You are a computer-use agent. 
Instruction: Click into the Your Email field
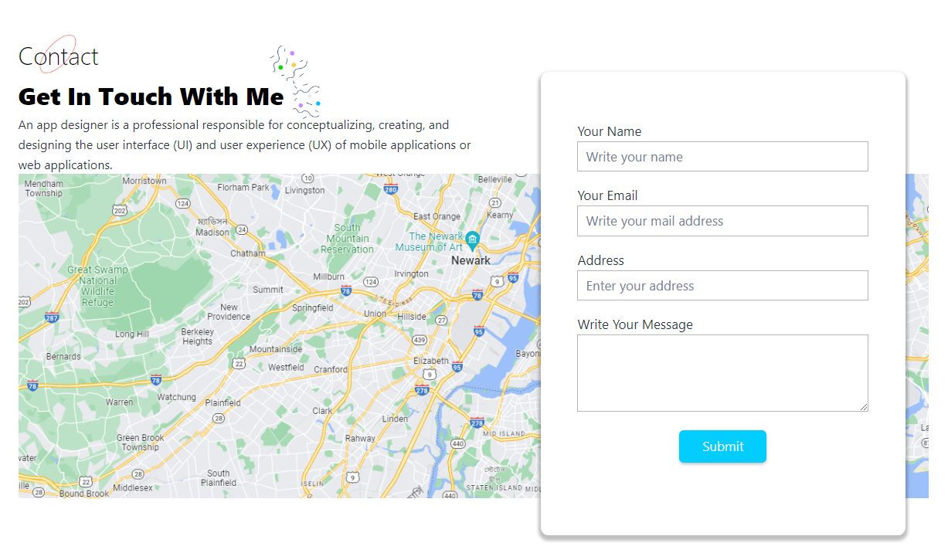coord(722,221)
